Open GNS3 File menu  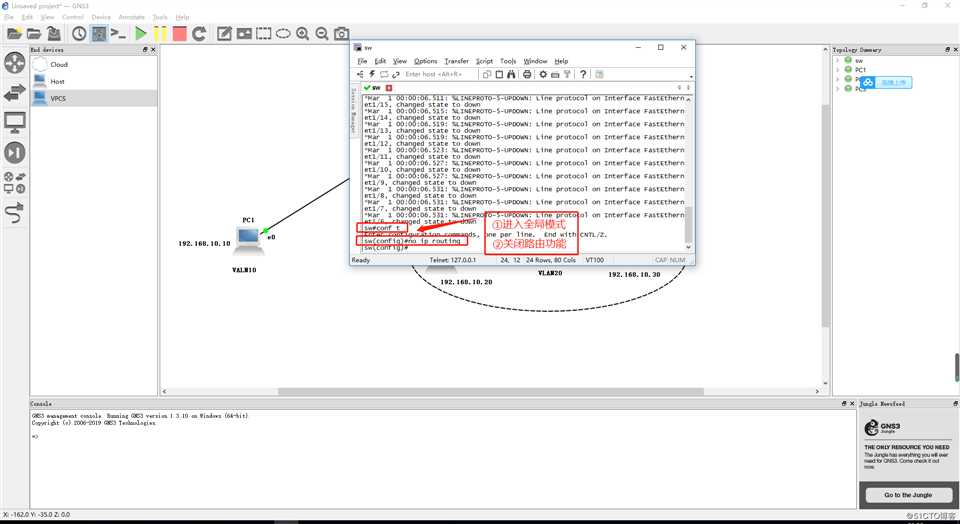[x=9, y=17]
